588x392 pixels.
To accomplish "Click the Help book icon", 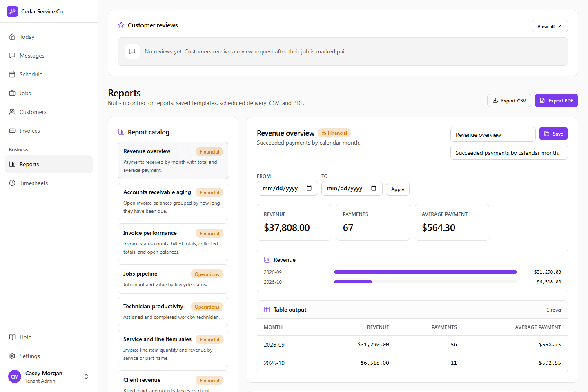I will coord(12,337).
